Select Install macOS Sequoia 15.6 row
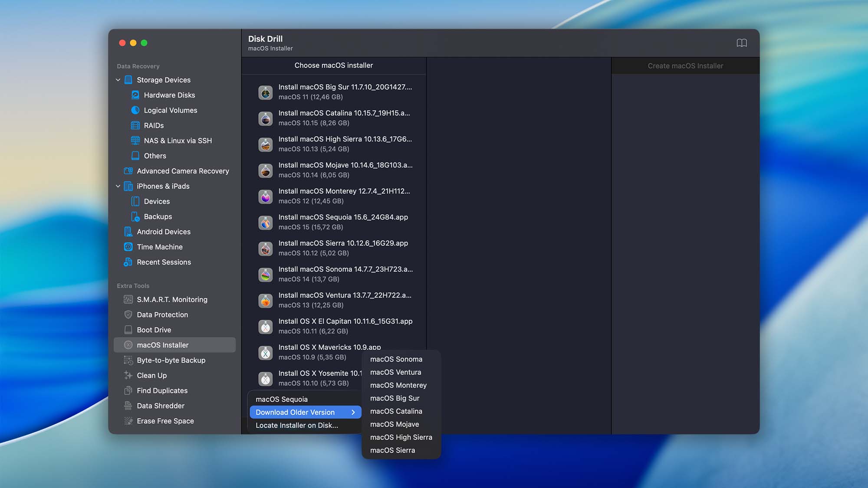868x488 pixels. click(x=334, y=222)
